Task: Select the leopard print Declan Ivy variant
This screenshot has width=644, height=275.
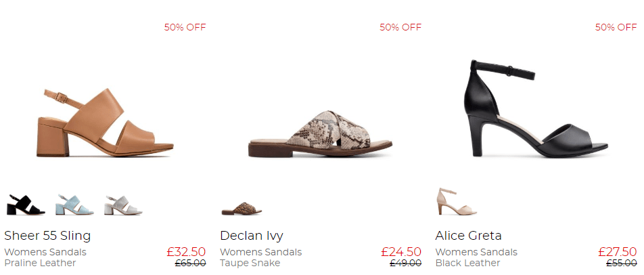Action: [x=241, y=209]
